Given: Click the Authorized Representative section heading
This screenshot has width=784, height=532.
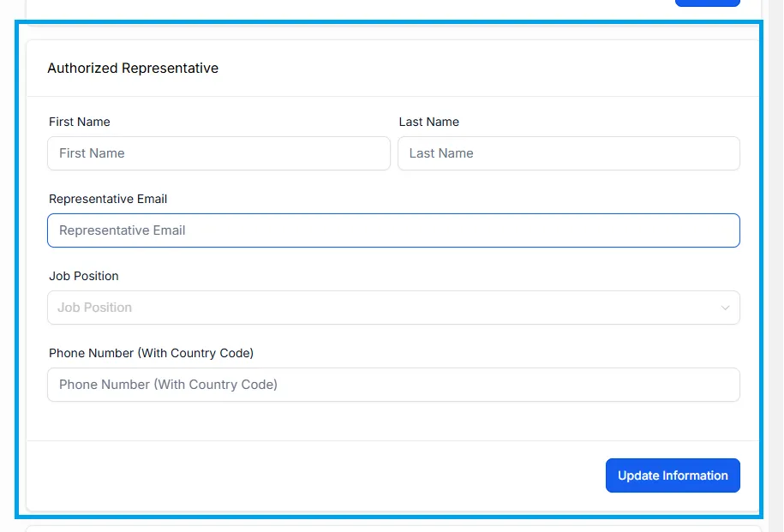Looking at the screenshot, I should [133, 68].
